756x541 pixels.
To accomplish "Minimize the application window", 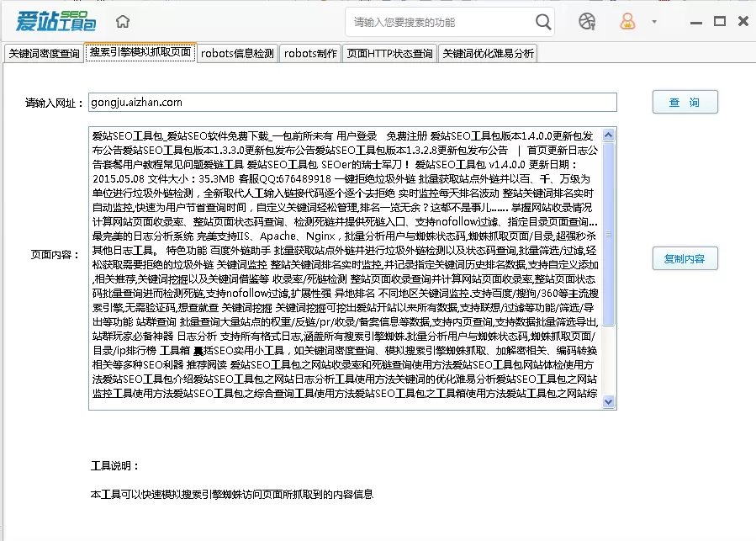I will pos(696,22).
